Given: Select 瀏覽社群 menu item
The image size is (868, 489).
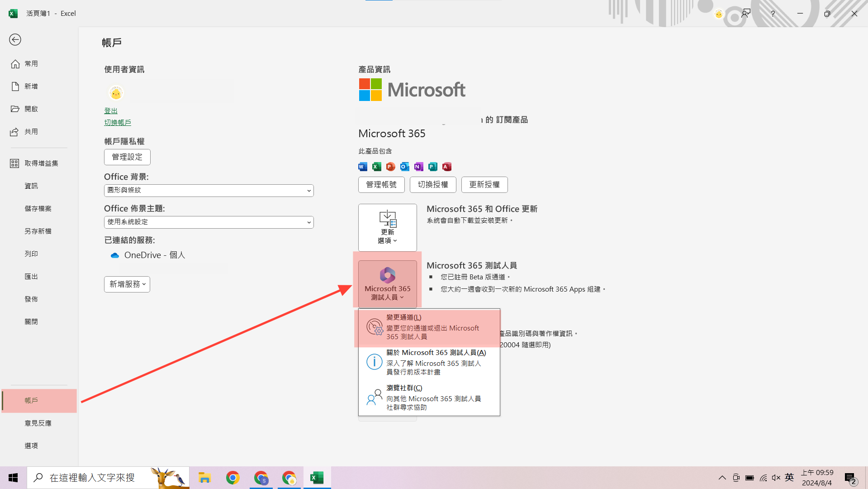Looking at the screenshot, I should coord(429,398).
